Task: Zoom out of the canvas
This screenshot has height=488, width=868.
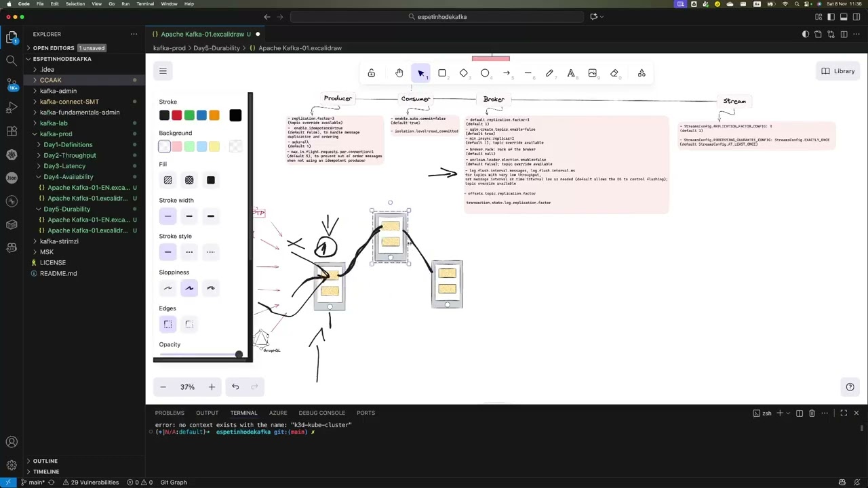Action: (163, 387)
